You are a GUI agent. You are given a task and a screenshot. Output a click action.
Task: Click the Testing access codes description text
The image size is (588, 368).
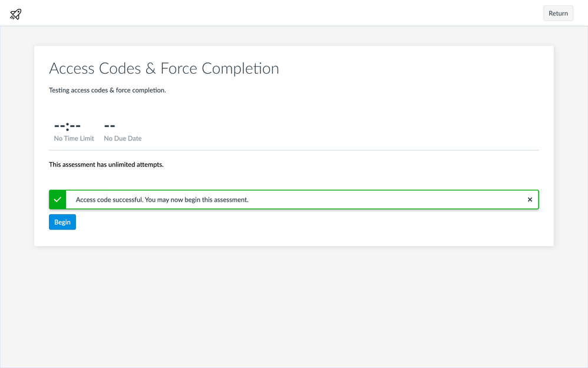[x=107, y=90]
